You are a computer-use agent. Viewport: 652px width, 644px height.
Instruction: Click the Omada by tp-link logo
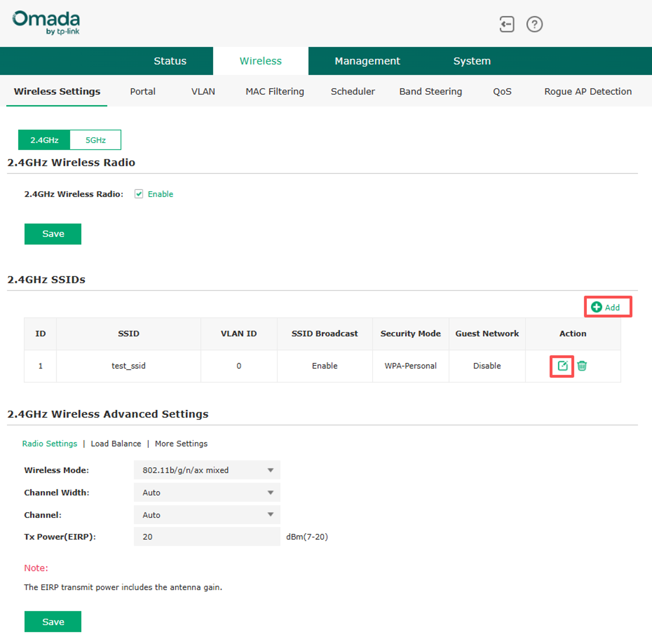[46, 23]
